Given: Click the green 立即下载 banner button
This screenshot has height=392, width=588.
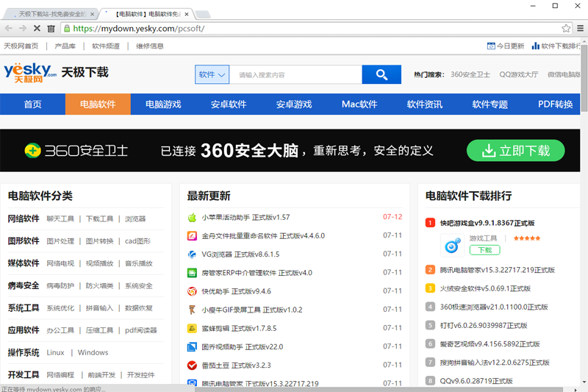Looking at the screenshot, I should (515, 151).
